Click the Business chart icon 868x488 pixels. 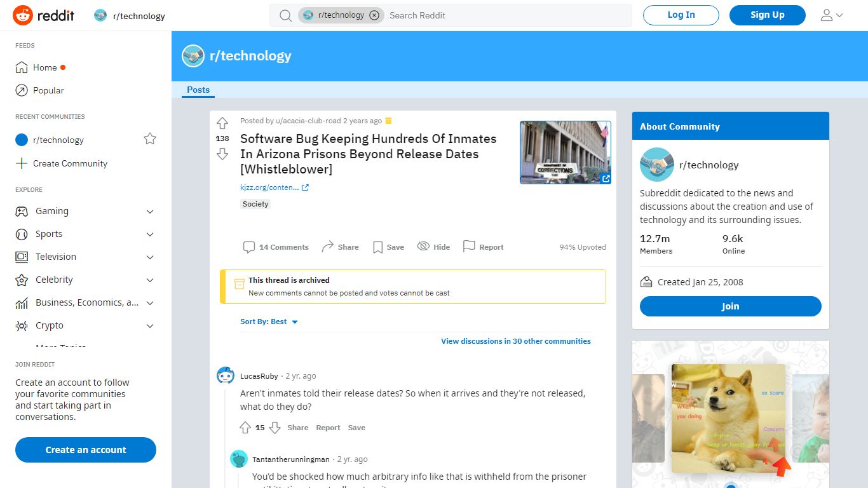(x=22, y=303)
